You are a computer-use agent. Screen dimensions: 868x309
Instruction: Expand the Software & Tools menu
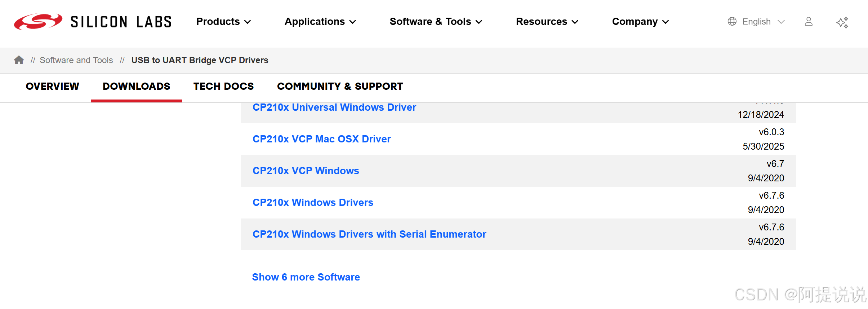click(x=436, y=22)
